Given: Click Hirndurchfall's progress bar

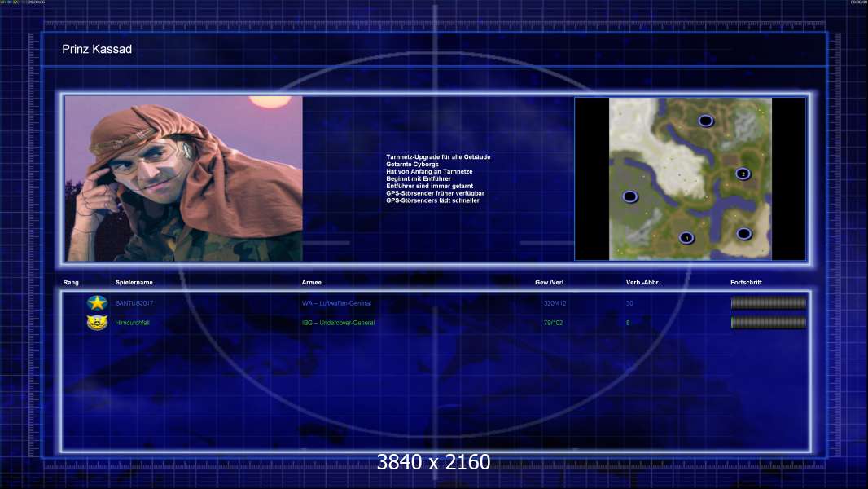Looking at the screenshot, I should [x=769, y=323].
